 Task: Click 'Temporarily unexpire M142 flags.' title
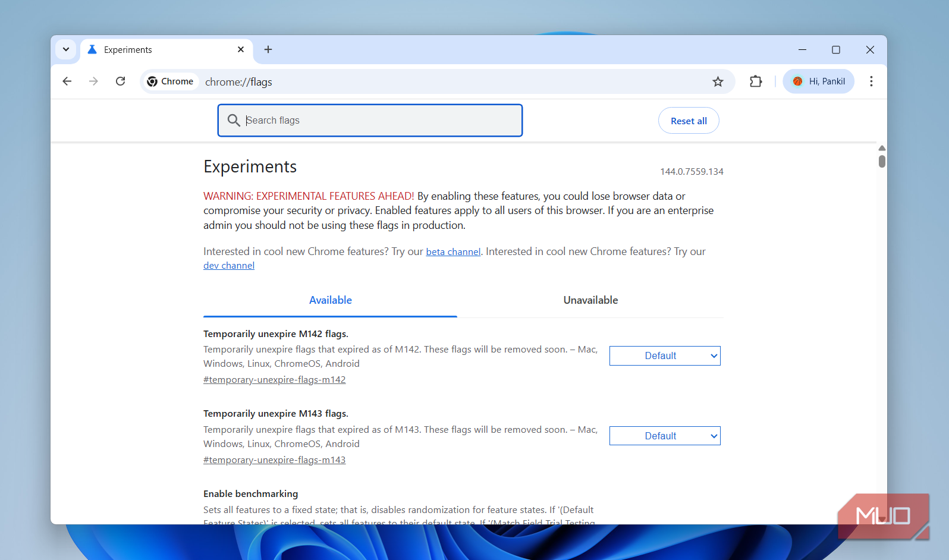pos(276,334)
